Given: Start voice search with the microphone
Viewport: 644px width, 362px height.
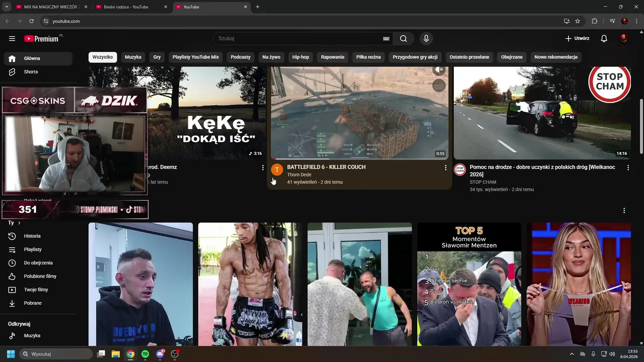Looking at the screenshot, I should coord(426,39).
